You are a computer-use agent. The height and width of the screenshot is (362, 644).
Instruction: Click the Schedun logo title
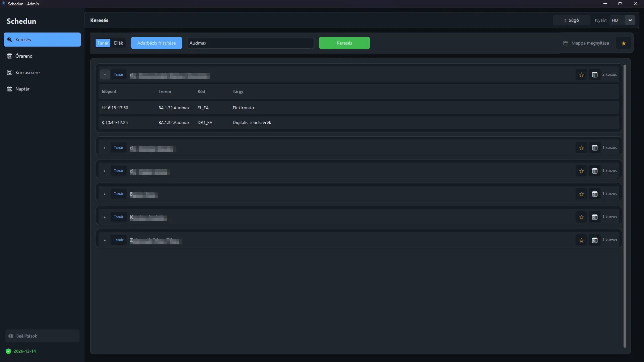[21, 21]
